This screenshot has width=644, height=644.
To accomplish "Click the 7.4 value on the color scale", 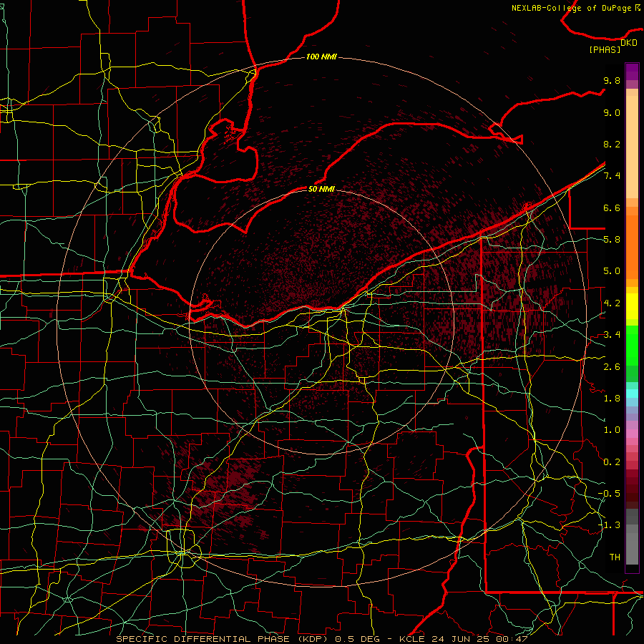I will pos(612,176).
